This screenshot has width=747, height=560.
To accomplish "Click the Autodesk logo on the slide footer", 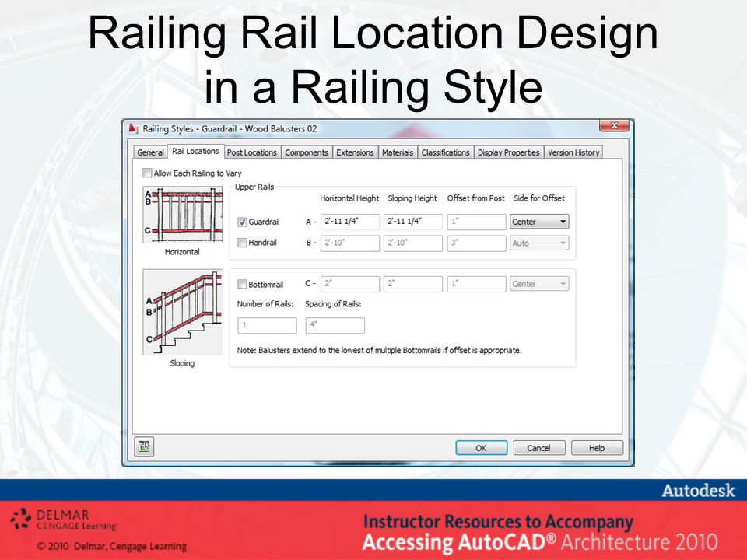I will (699, 491).
